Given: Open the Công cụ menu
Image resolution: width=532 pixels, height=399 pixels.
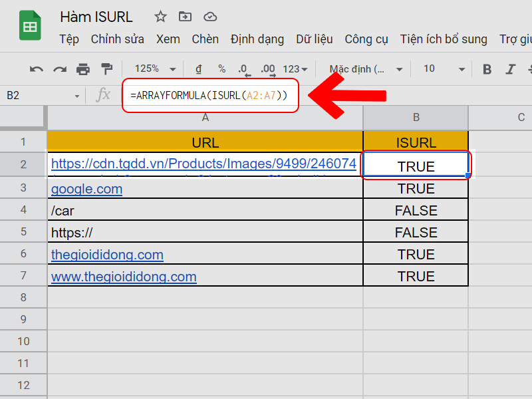Looking at the screenshot, I should [x=366, y=39].
